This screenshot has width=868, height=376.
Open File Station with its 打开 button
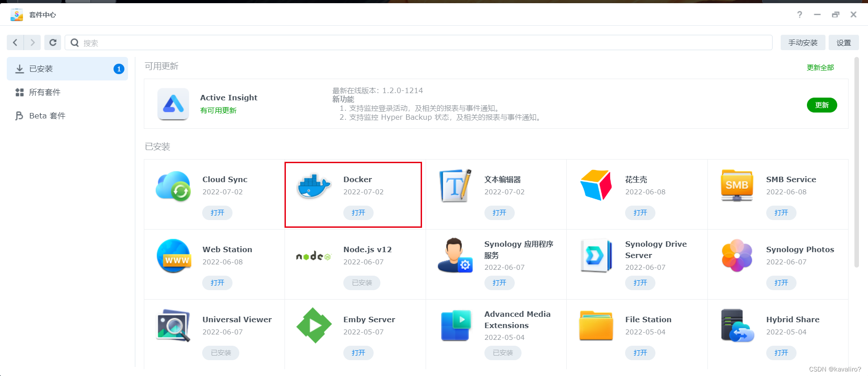click(640, 352)
